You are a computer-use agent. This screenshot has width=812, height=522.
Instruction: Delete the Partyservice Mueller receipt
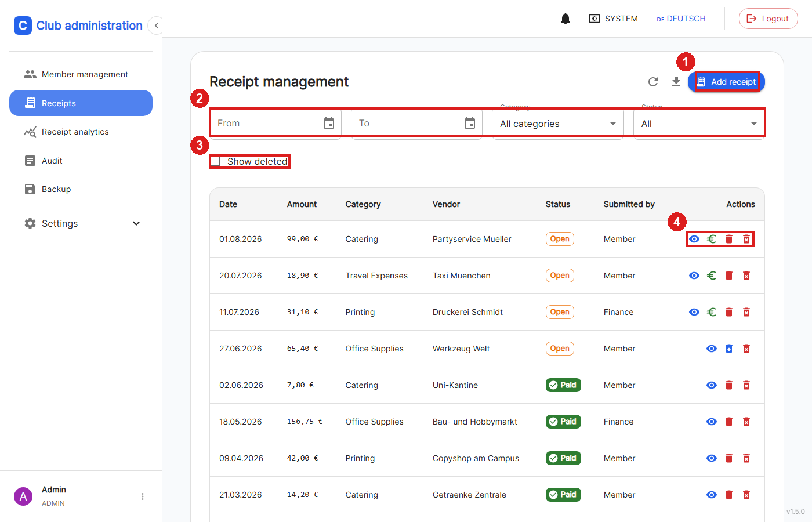pyautogui.click(x=729, y=239)
